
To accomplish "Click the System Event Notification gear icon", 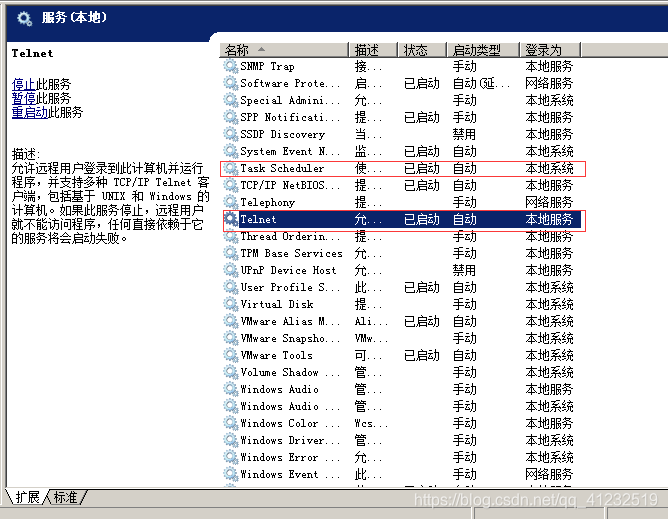I will click(x=230, y=151).
